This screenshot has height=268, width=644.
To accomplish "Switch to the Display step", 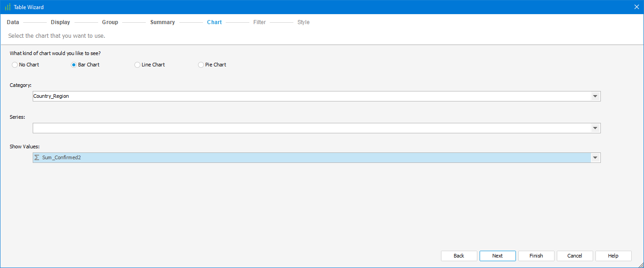I will click(60, 22).
